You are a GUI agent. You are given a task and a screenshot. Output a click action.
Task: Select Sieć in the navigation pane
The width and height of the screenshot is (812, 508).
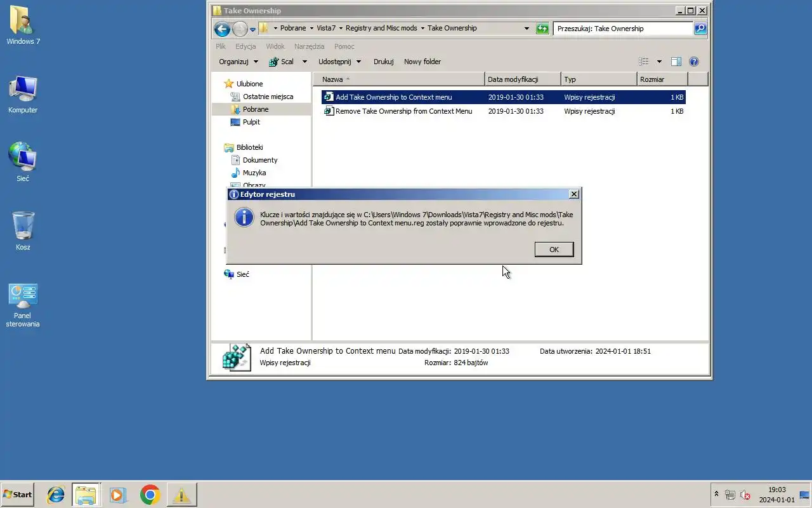pyautogui.click(x=242, y=274)
